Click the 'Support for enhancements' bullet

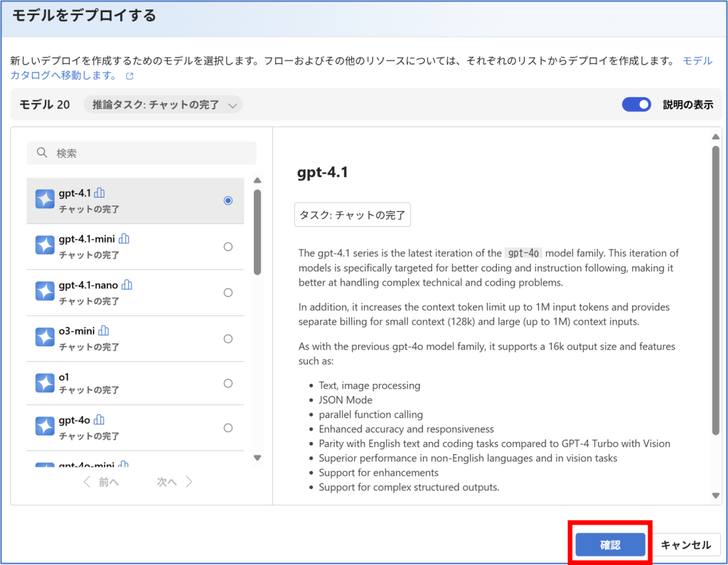click(x=378, y=472)
